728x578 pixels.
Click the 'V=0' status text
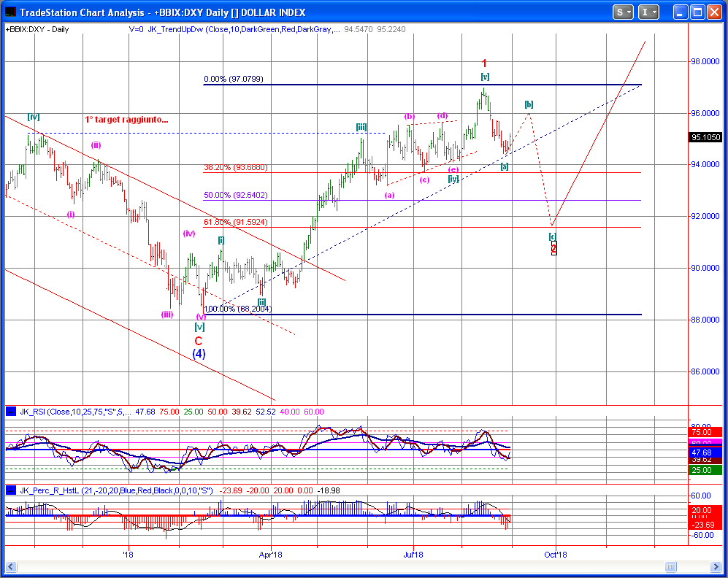[x=136, y=29]
